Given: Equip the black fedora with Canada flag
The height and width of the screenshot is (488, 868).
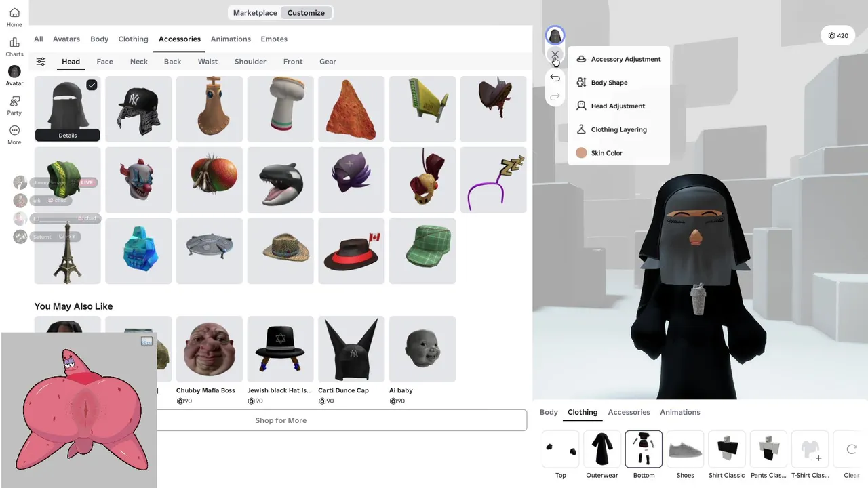Looking at the screenshot, I should click(x=351, y=251).
